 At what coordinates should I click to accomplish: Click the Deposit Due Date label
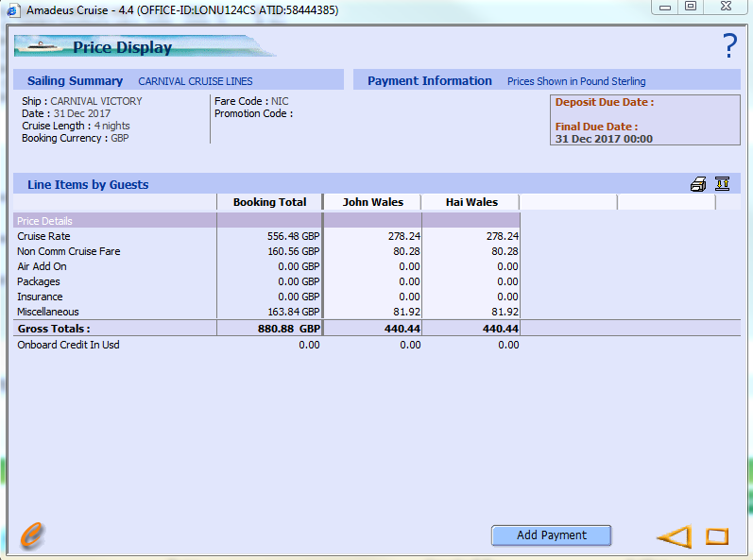tap(605, 102)
